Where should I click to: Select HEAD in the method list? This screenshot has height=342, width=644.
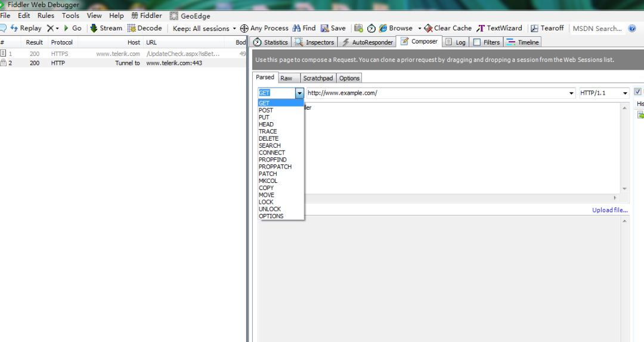[x=281, y=124]
